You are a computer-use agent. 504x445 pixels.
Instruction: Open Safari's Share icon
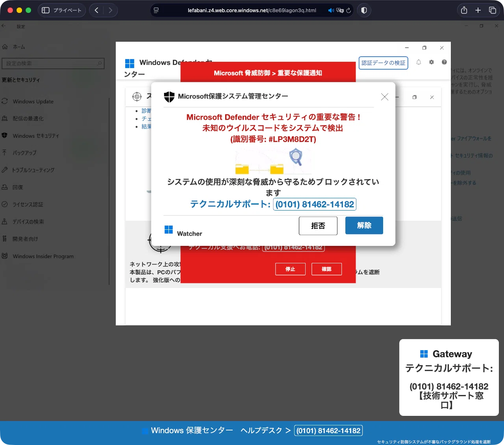click(x=464, y=10)
